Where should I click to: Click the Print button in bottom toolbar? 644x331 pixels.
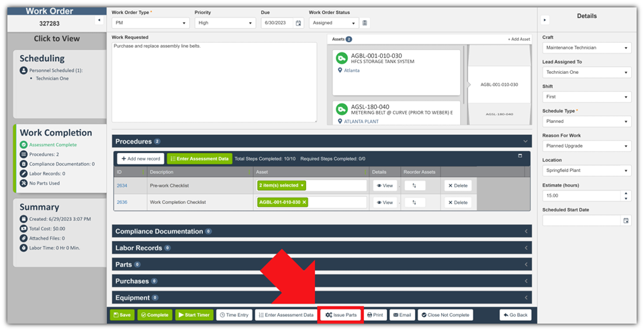375,315
